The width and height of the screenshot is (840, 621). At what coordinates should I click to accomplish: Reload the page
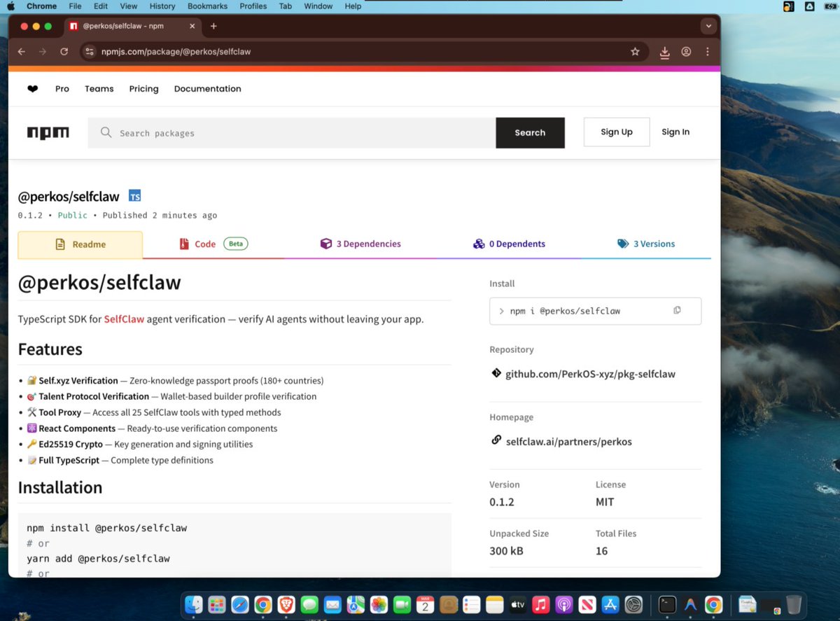(x=64, y=52)
